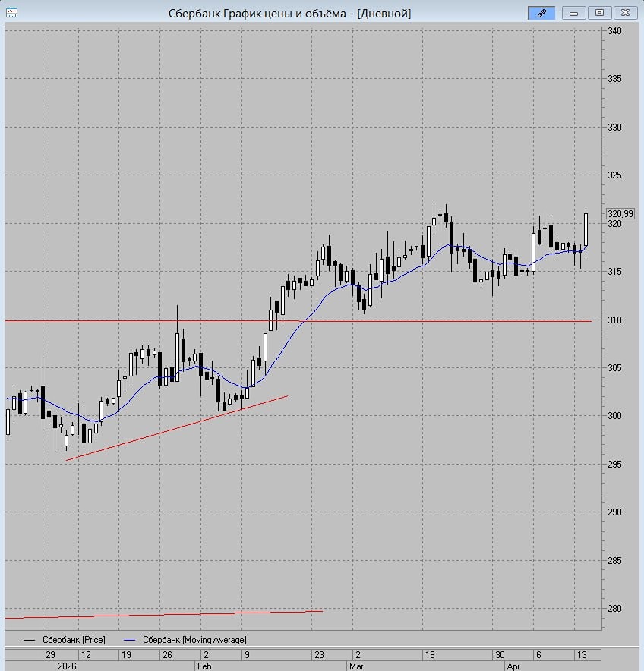Screen dimensions: 644x671
Task: Click the Mar month label
Action: coord(356,666)
